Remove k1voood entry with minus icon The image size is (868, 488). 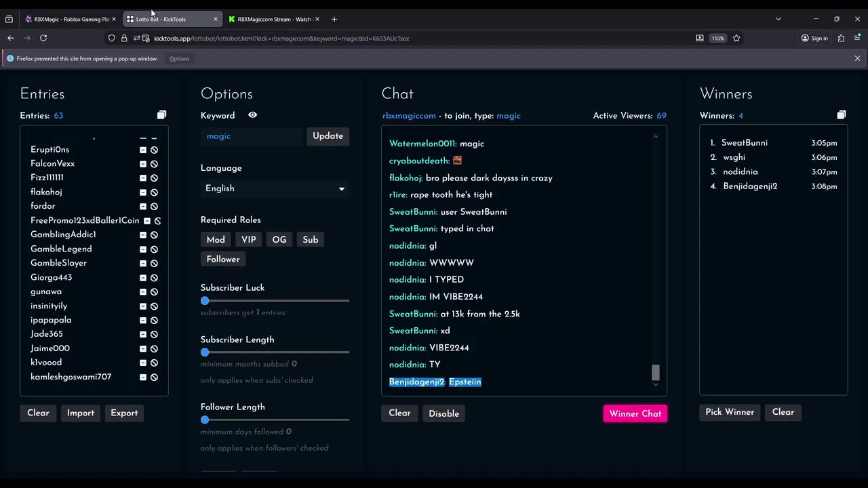point(143,363)
